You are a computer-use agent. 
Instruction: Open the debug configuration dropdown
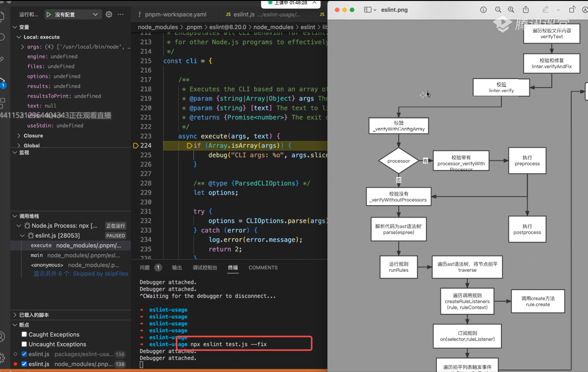pos(95,14)
